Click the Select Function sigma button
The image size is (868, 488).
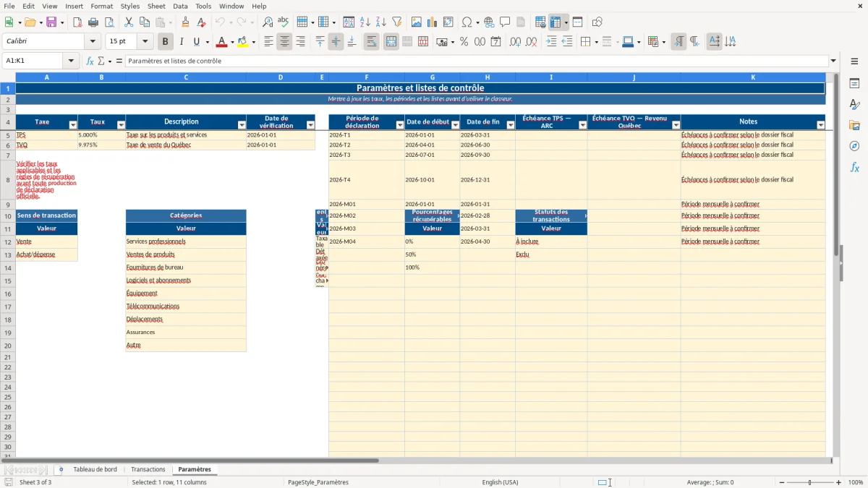pyautogui.click(x=101, y=61)
